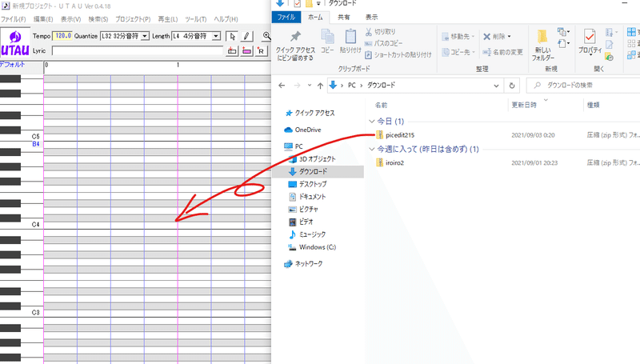Switch to the 共有 ribbon tab
640x364 pixels.
(344, 17)
